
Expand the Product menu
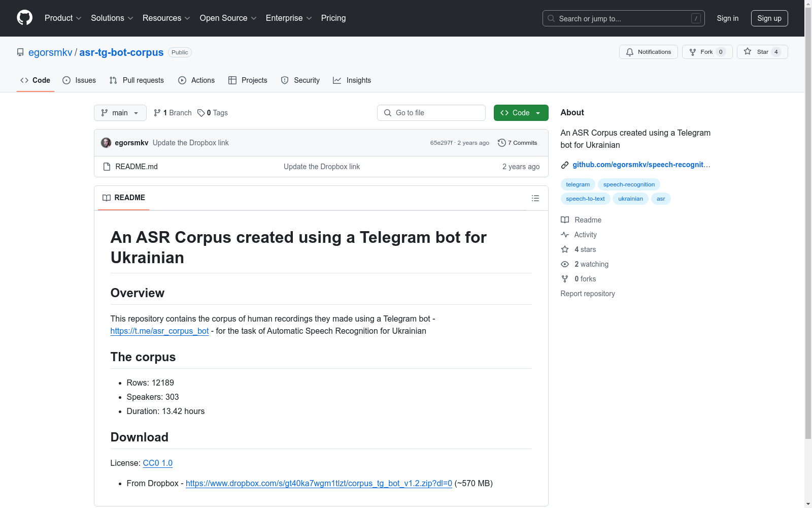click(x=63, y=18)
